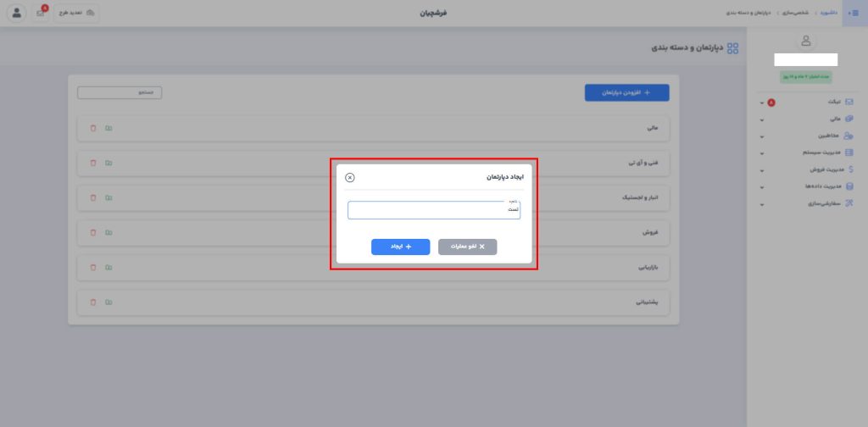Expand the تیکت sidebar menu

(810, 102)
